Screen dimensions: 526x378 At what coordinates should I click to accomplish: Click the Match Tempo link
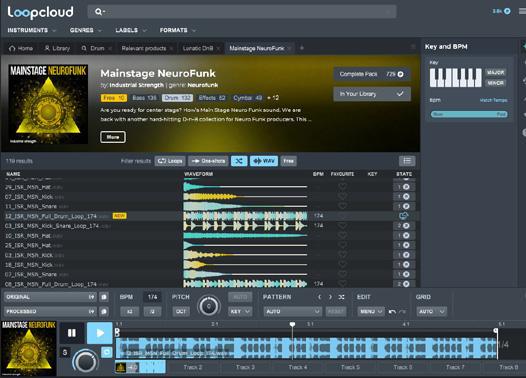(493, 100)
